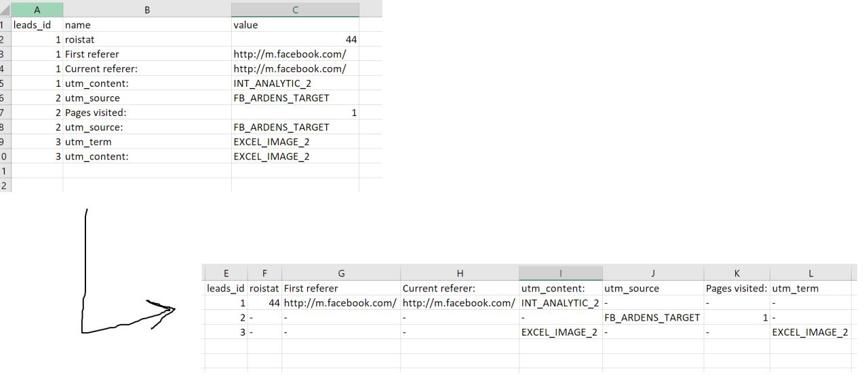Click 'utm_term' header cell in column L
The image size is (868, 379).
coord(810,288)
